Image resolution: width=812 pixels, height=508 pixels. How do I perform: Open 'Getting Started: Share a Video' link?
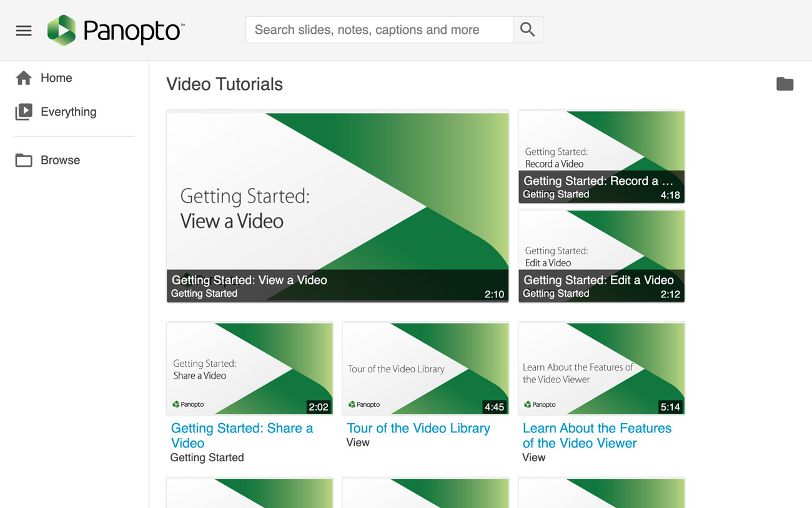pyautogui.click(x=242, y=436)
